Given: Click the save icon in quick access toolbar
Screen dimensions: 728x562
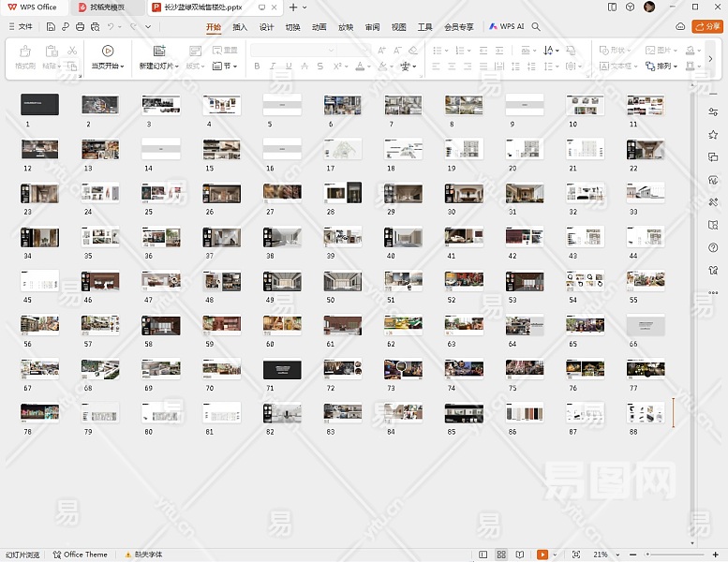Looking at the screenshot, I should point(52,27).
